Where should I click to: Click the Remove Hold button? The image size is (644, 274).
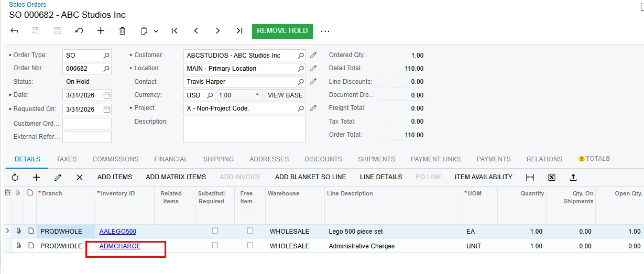(x=282, y=31)
